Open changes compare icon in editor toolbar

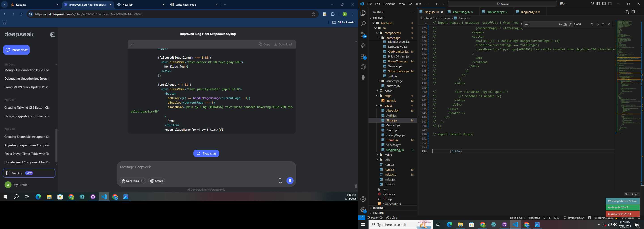[x=627, y=12]
